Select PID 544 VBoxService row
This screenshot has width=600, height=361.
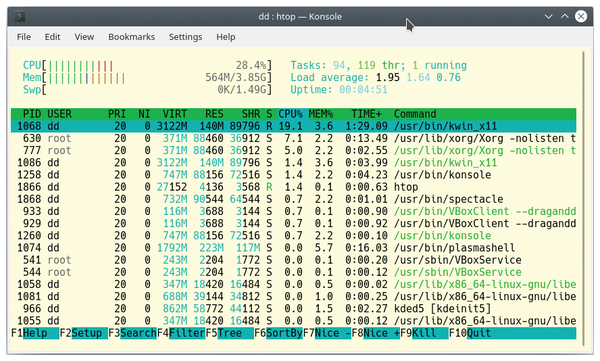293,273
